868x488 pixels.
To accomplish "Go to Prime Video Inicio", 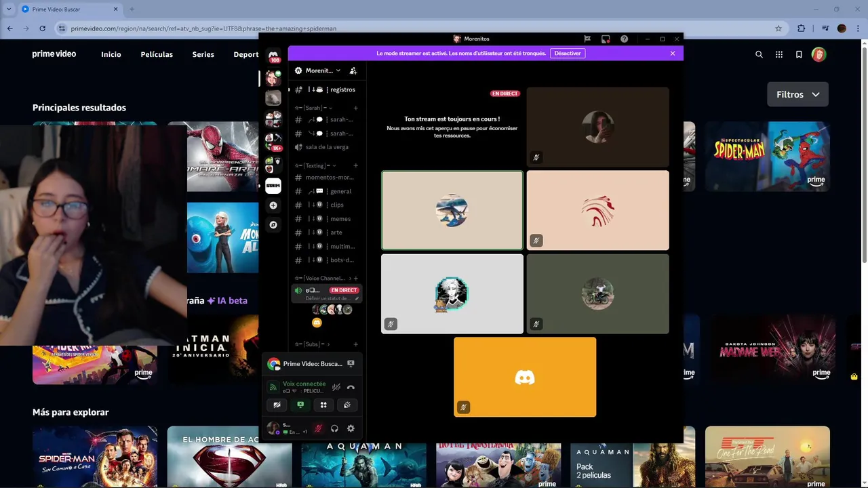I will (111, 54).
